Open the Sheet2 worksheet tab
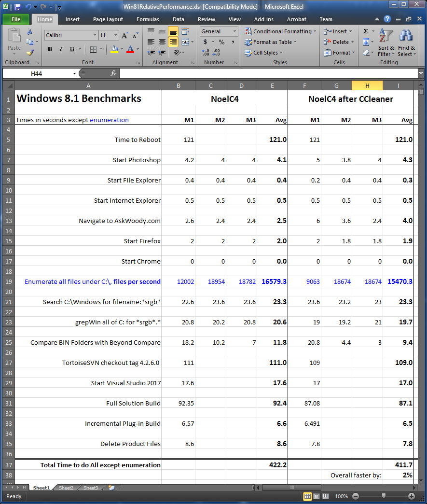The width and height of the screenshot is (427, 504). (66, 488)
